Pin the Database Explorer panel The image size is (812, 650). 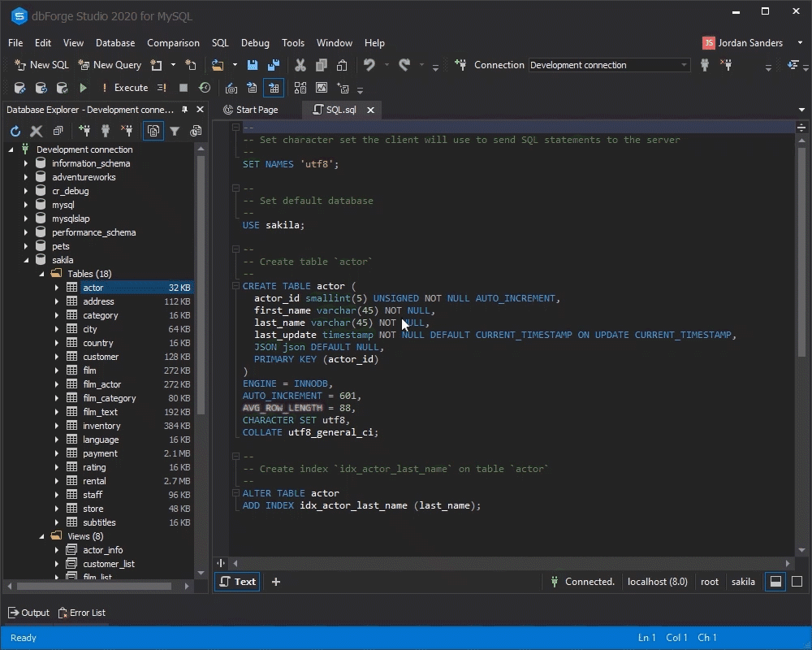pyautogui.click(x=185, y=110)
